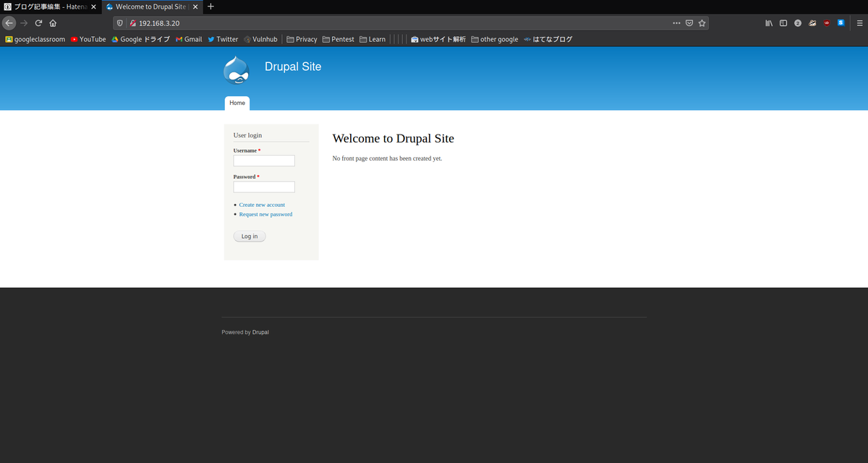Reload the current page
Viewport: 868px width, 463px height.
38,22
